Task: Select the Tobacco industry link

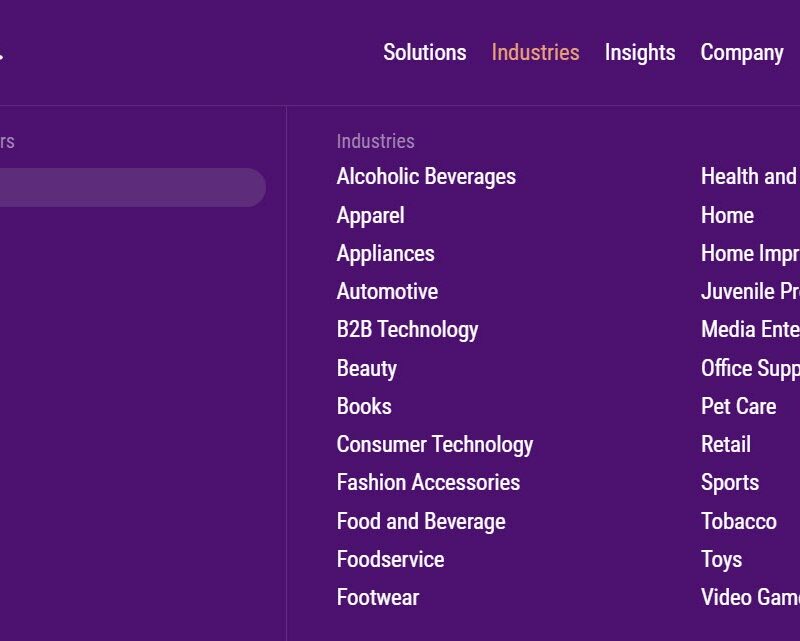Action: point(739,522)
